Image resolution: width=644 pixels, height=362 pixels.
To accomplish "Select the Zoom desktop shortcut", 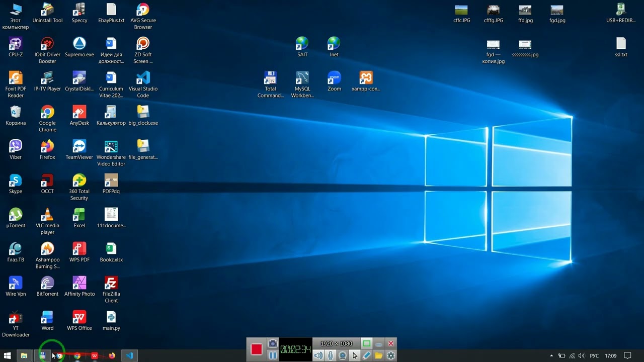I will point(334,81).
